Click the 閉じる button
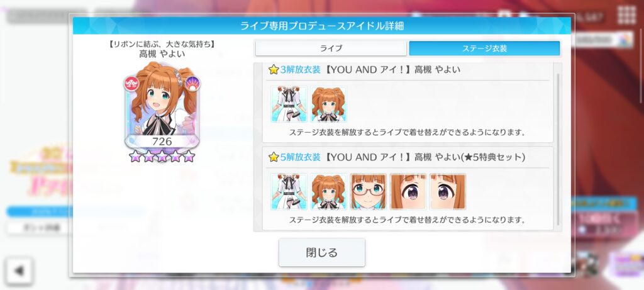644x290 pixels. pos(322,252)
